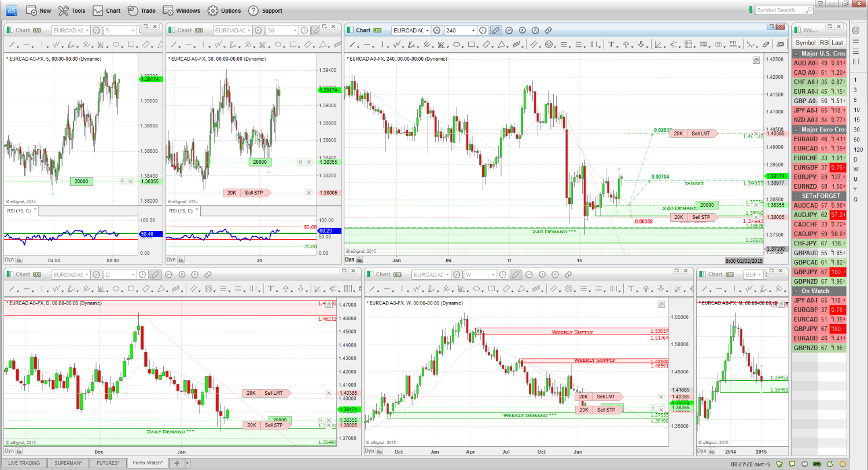
Task: Toggle the drawing pencil button in daily chart
Action: (x=156, y=274)
